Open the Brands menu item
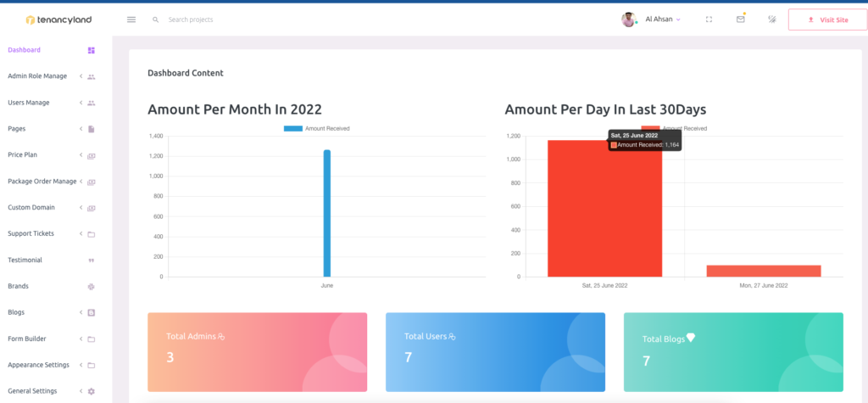The image size is (868, 403). (x=19, y=286)
